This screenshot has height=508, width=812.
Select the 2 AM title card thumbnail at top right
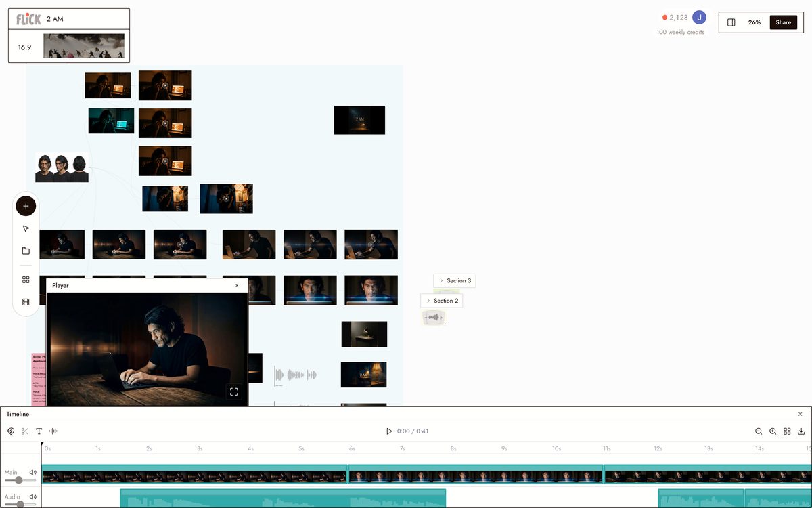(359, 120)
